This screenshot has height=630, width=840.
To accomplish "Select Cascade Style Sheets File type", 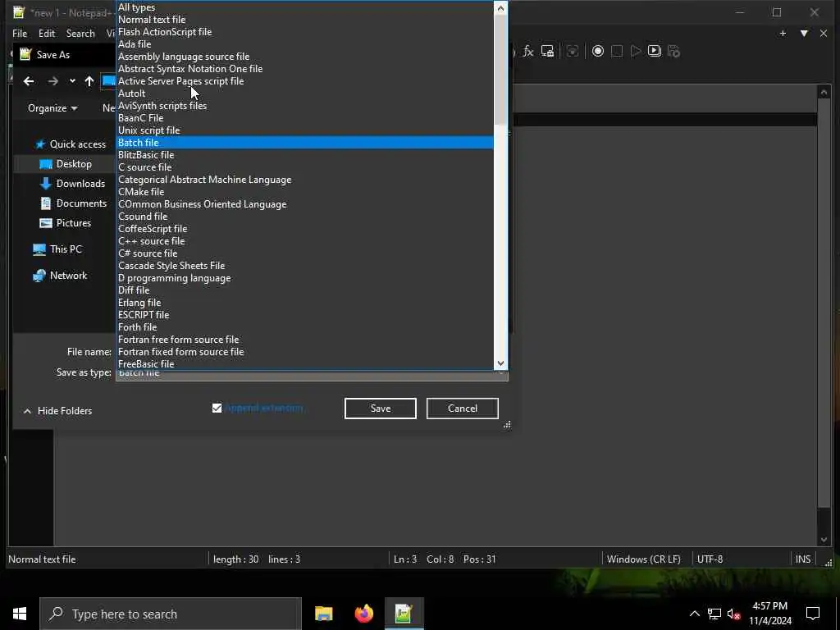I will click(x=305, y=266).
